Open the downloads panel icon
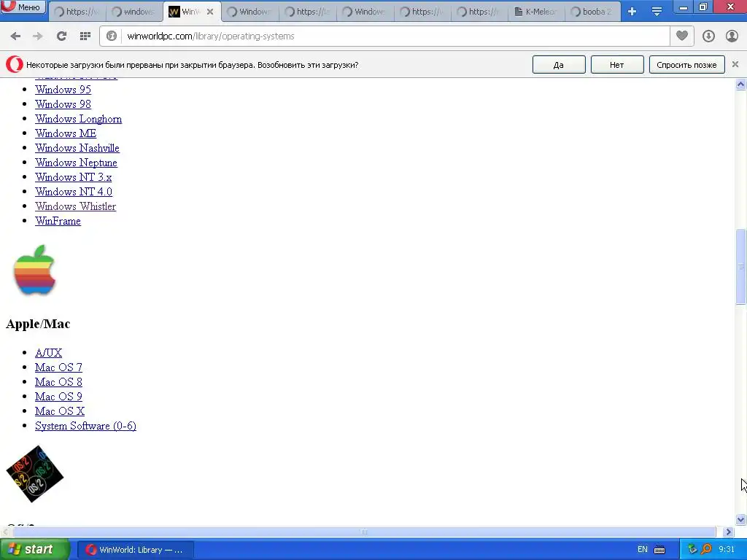Viewport: 747px width, 560px height. [708, 36]
